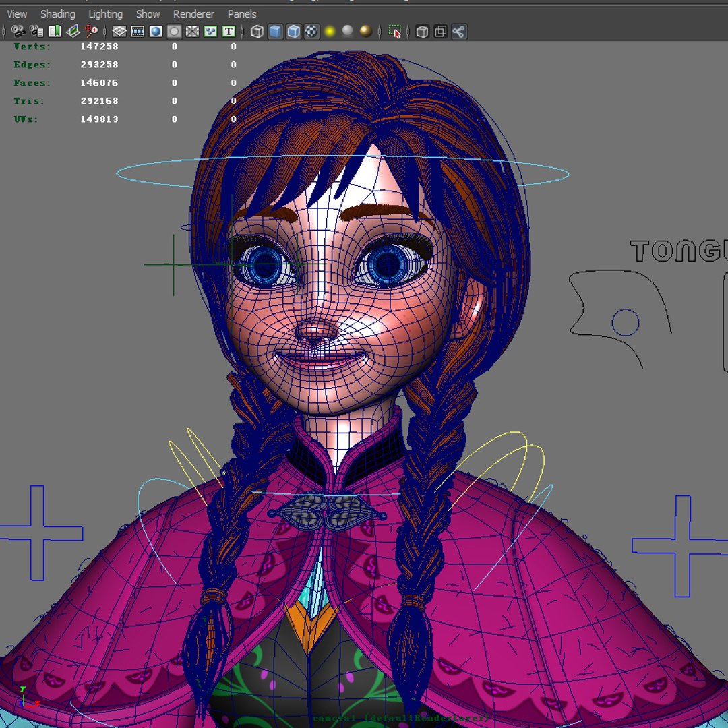Image resolution: width=728 pixels, height=728 pixels.
Task: Click the Isolate Select icon
Action: (394, 32)
